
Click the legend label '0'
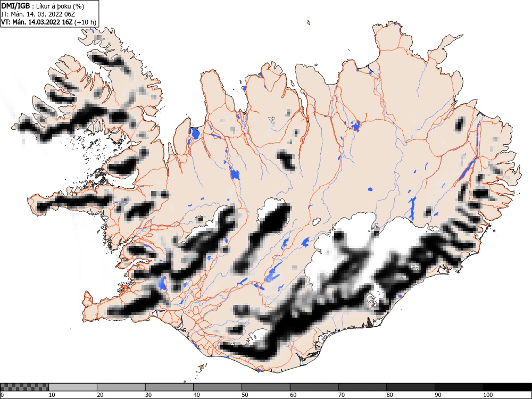point(2,395)
